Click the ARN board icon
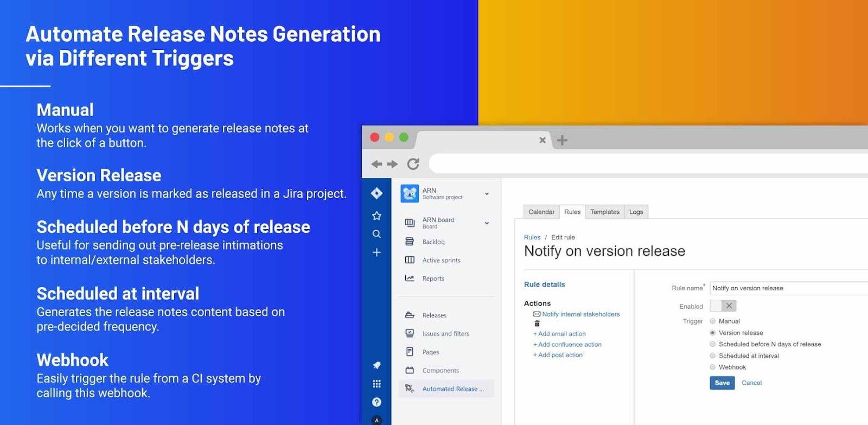Viewport: 868px width, 425px height. click(410, 223)
